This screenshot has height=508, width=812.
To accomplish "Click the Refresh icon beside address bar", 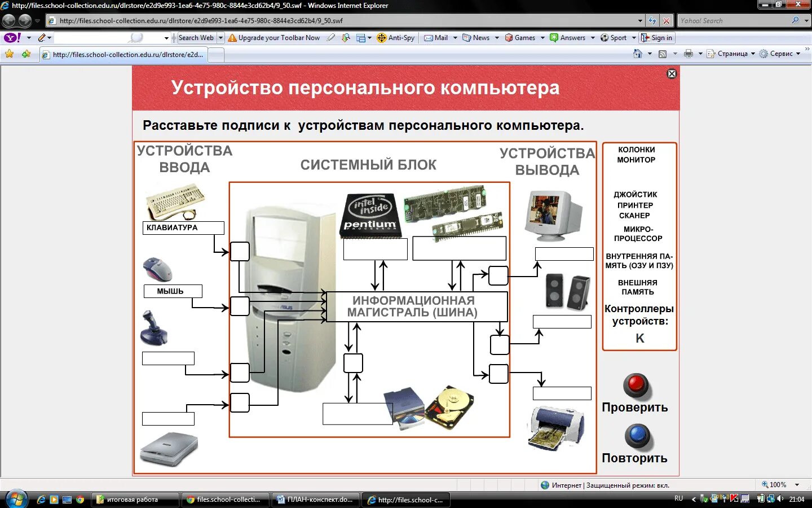I will pyautogui.click(x=652, y=21).
